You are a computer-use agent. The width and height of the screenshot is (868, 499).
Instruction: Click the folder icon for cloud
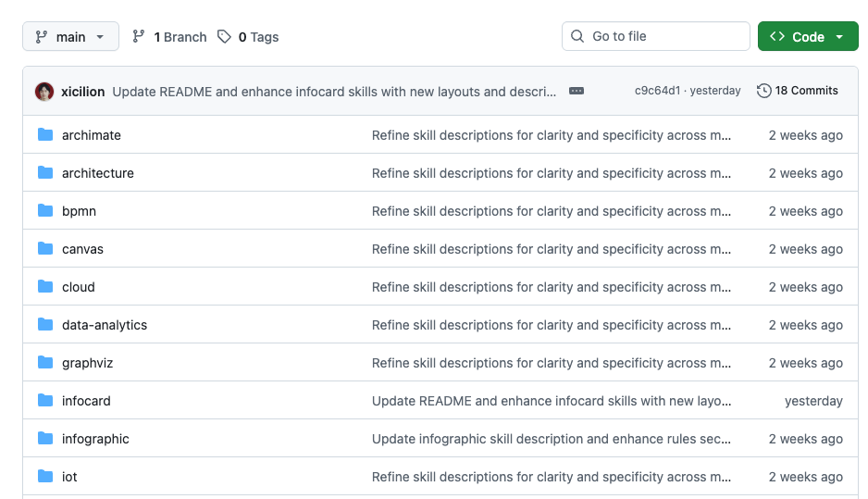pos(45,286)
